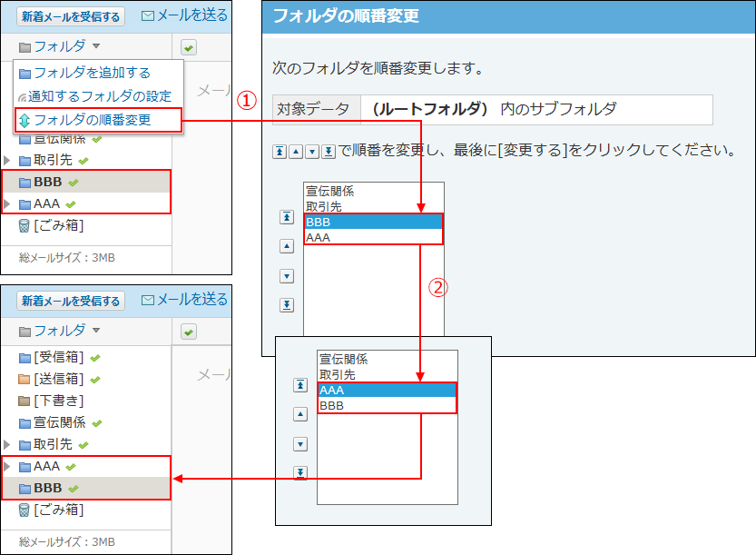This screenshot has height=555, width=756.
Task: Select BBB in lower order list
Action: coord(387,405)
